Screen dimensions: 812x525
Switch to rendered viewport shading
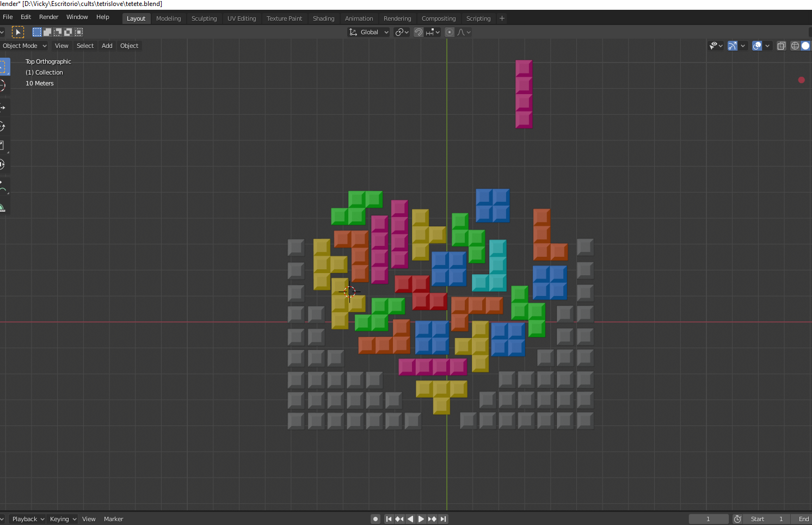click(810, 46)
